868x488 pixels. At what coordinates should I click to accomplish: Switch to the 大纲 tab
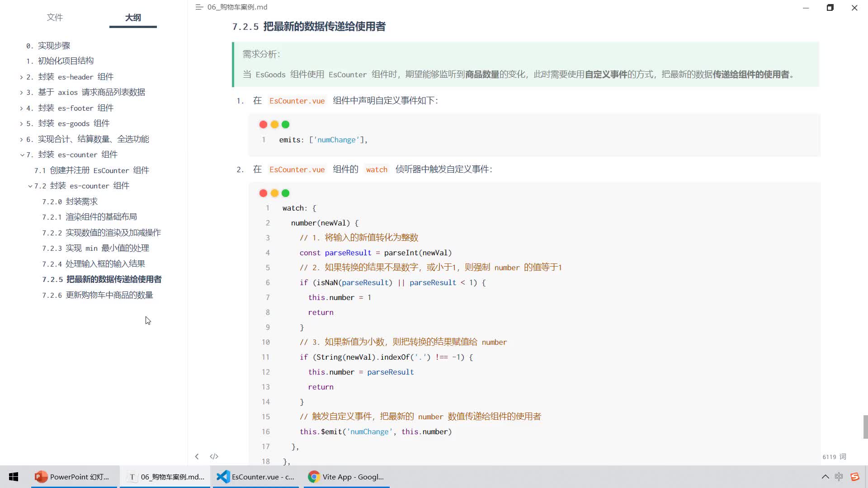click(133, 17)
